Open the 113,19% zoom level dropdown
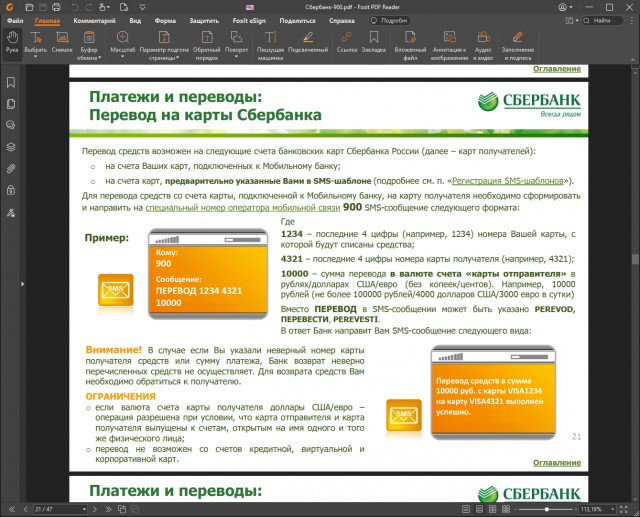 (613, 509)
